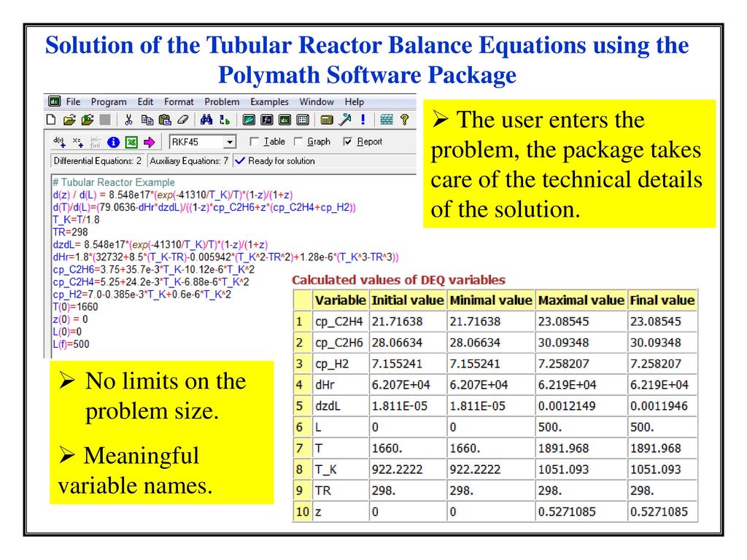Open the Program menu

click(x=109, y=101)
